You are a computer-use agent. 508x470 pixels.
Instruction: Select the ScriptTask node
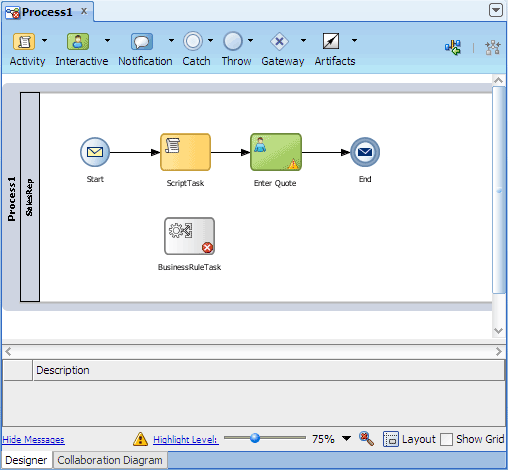click(185, 152)
